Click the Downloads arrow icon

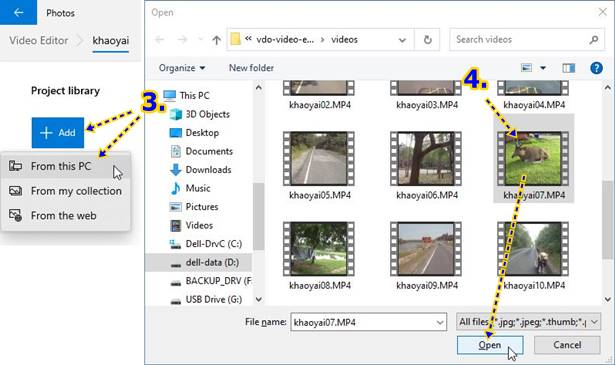coord(175,170)
